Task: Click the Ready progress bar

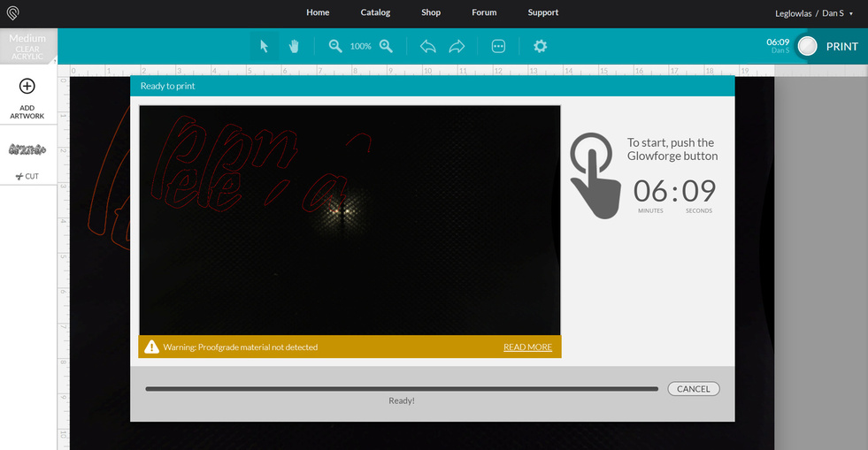Action: coord(402,389)
